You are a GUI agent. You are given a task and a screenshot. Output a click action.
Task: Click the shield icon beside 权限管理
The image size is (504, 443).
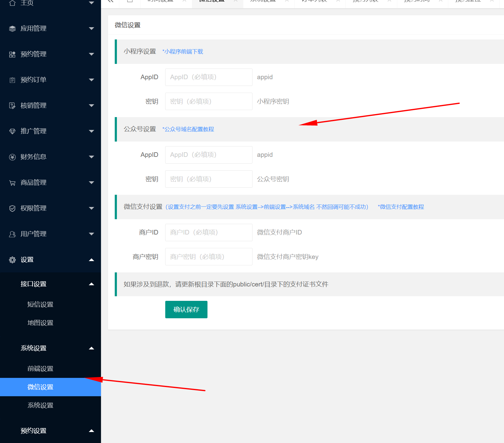pos(12,209)
